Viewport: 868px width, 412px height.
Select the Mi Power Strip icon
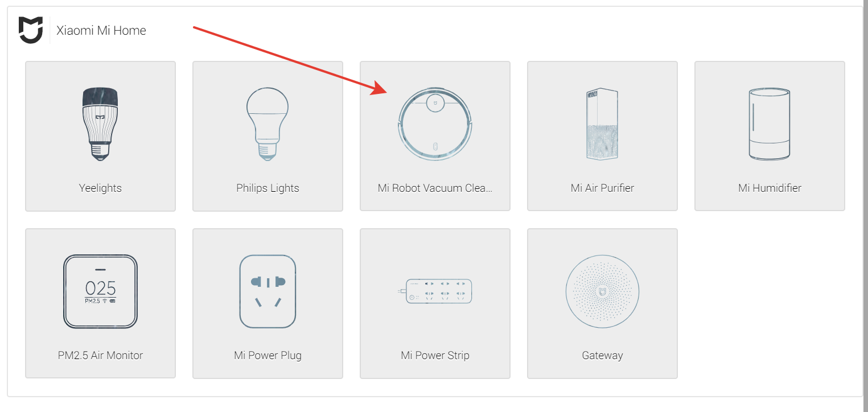(x=438, y=291)
